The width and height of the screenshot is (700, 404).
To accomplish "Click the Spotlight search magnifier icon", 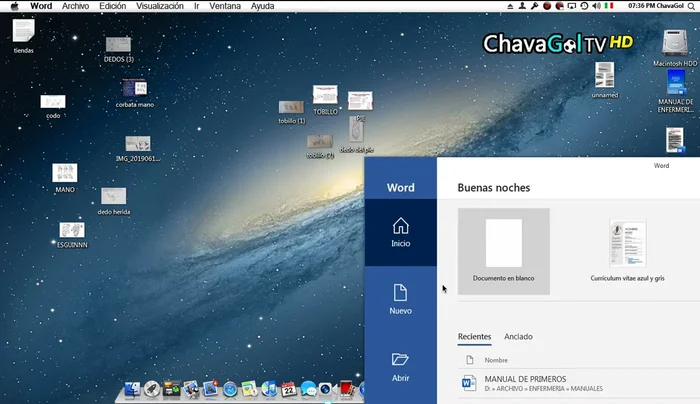I will pyautogui.click(x=691, y=6).
